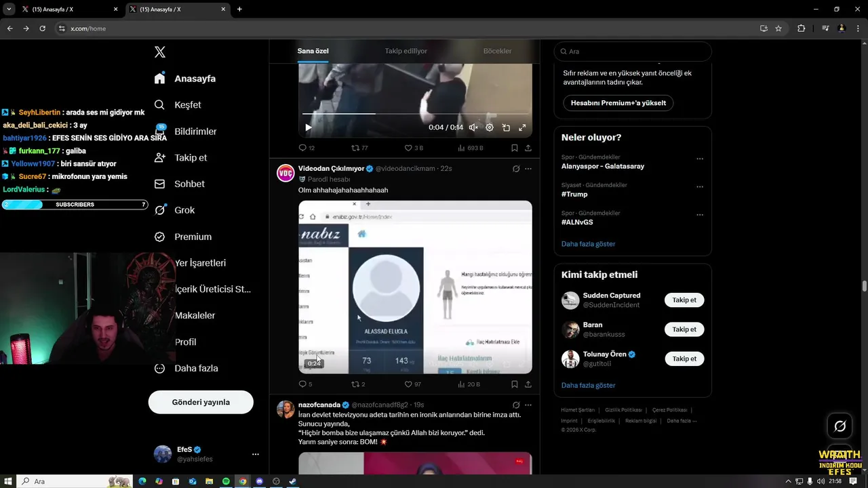Open Grok icon on Videodan Çıkılmıyor post
The height and width of the screenshot is (488, 868).
point(516,169)
